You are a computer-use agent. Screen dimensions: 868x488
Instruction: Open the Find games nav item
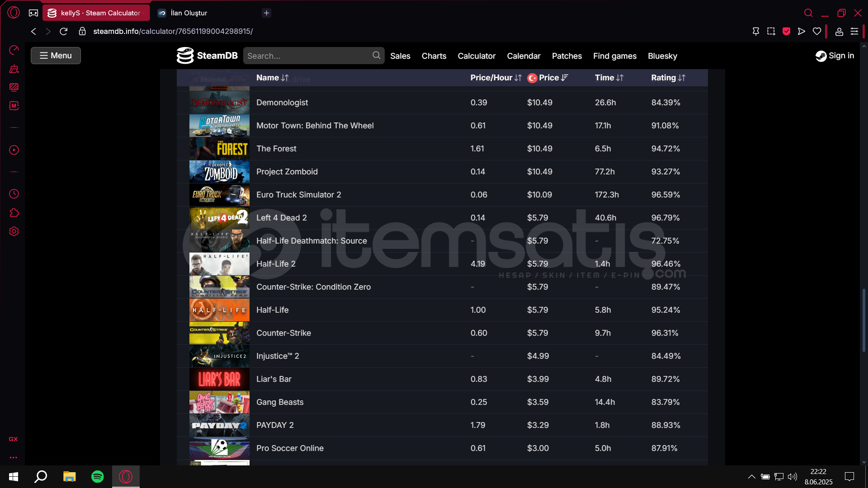click(614, 56)
